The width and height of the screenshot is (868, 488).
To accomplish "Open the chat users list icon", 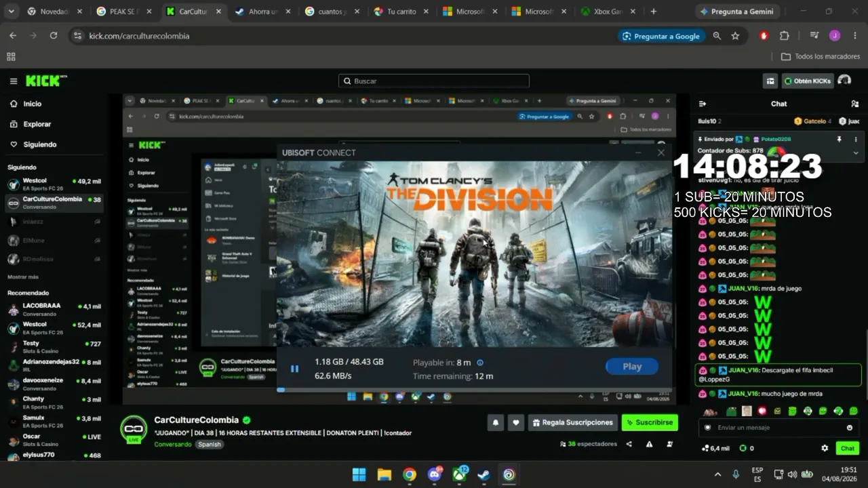I will pyautogui.click(x=854, y=104).
